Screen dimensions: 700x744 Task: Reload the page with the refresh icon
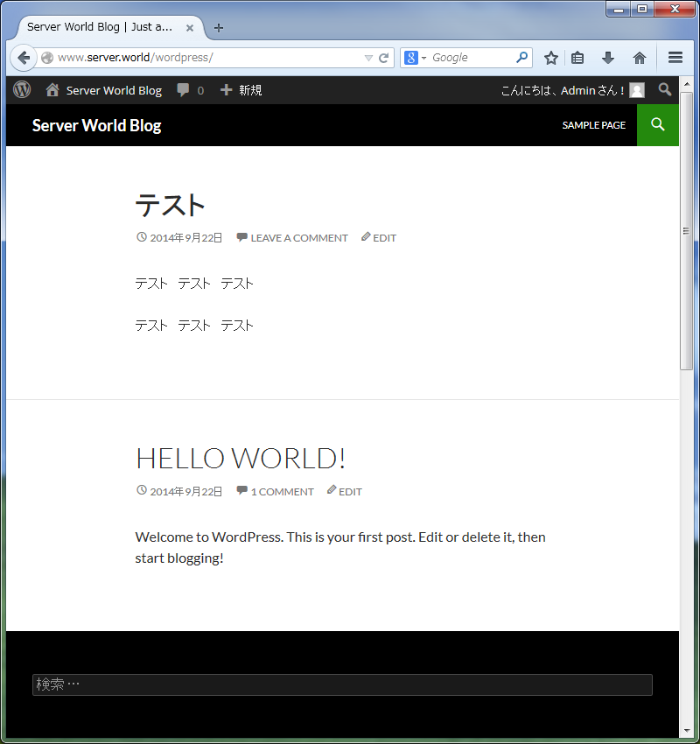(383, 58)
